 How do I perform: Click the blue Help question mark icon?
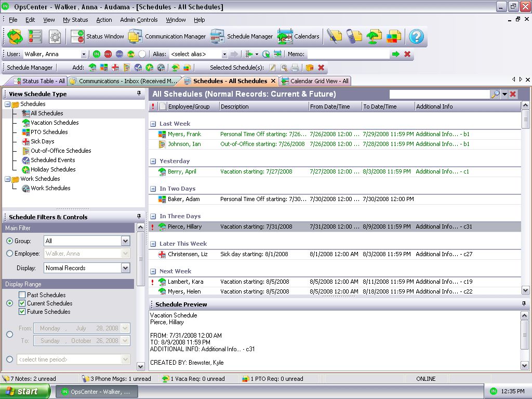click(416, 36)
